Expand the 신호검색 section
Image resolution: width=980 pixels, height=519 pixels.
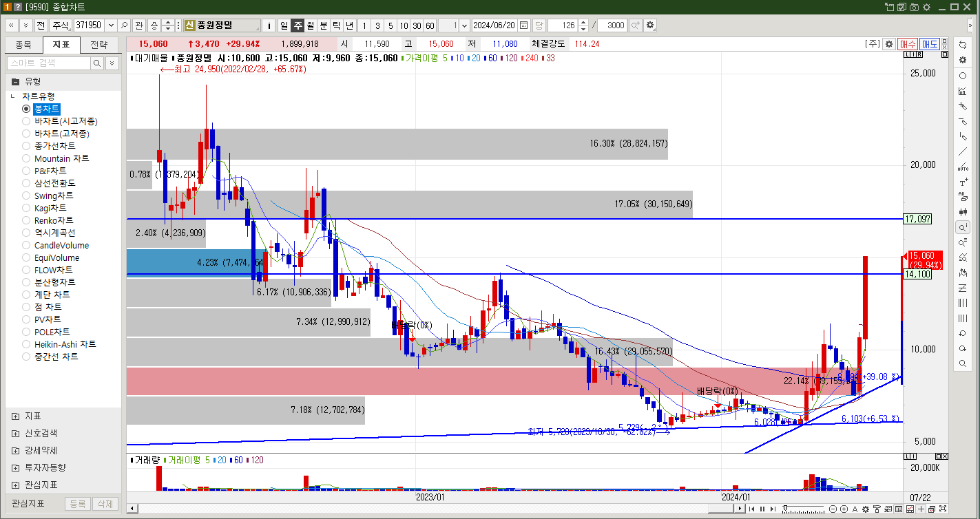15,433
